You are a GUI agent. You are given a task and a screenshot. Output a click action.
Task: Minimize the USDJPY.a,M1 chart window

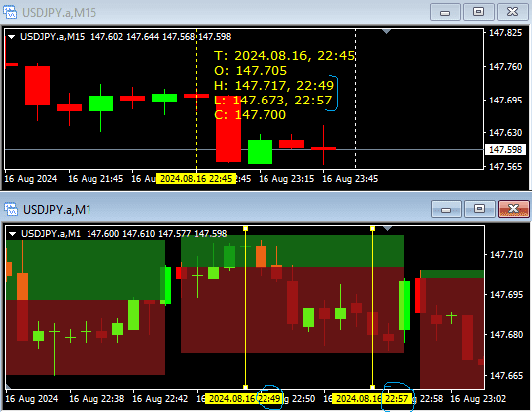(446, 209)
